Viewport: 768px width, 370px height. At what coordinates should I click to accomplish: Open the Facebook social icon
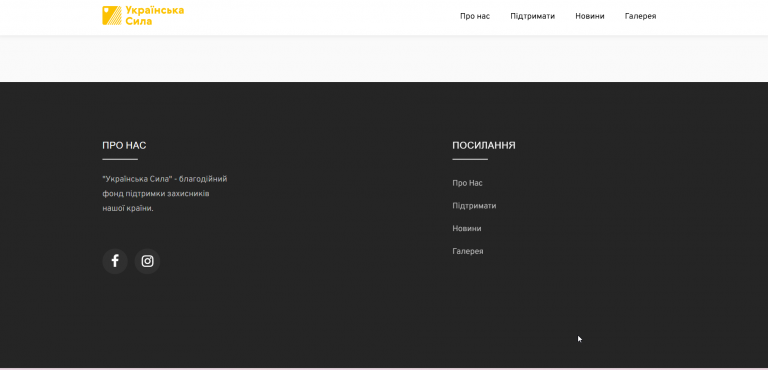pyautogui.click(x=115, y=261)
